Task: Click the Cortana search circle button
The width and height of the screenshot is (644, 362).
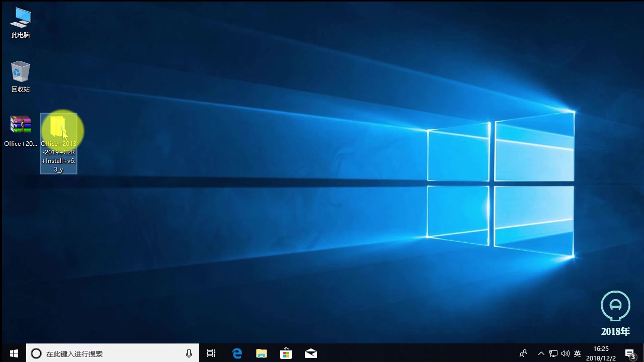Action: coord(36,353)
